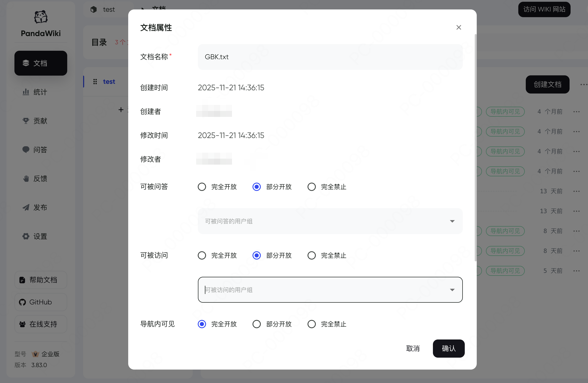Click the settings gear icon in sidebar
The width and height of the screenshot is (588, 383).
point(26,236)
